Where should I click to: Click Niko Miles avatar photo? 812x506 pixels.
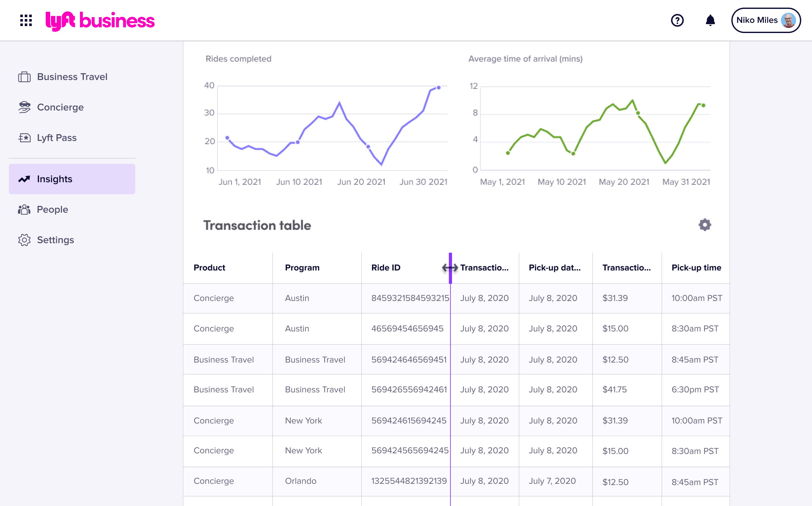pos(789,20)
